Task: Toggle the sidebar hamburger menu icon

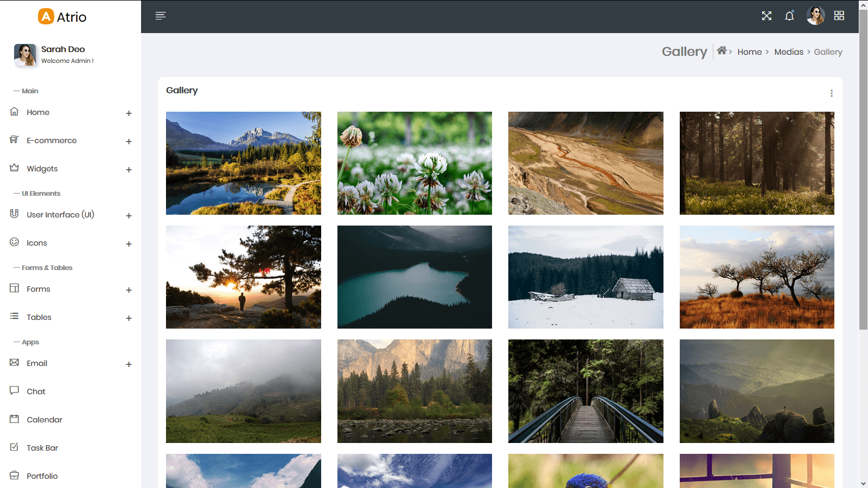Action: pos(160,16)
